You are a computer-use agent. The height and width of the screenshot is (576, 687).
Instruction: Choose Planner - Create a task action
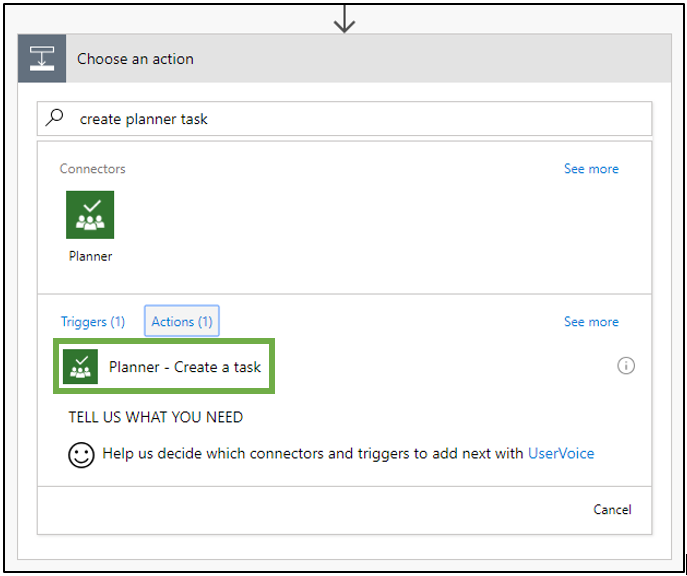pos(164,366)
